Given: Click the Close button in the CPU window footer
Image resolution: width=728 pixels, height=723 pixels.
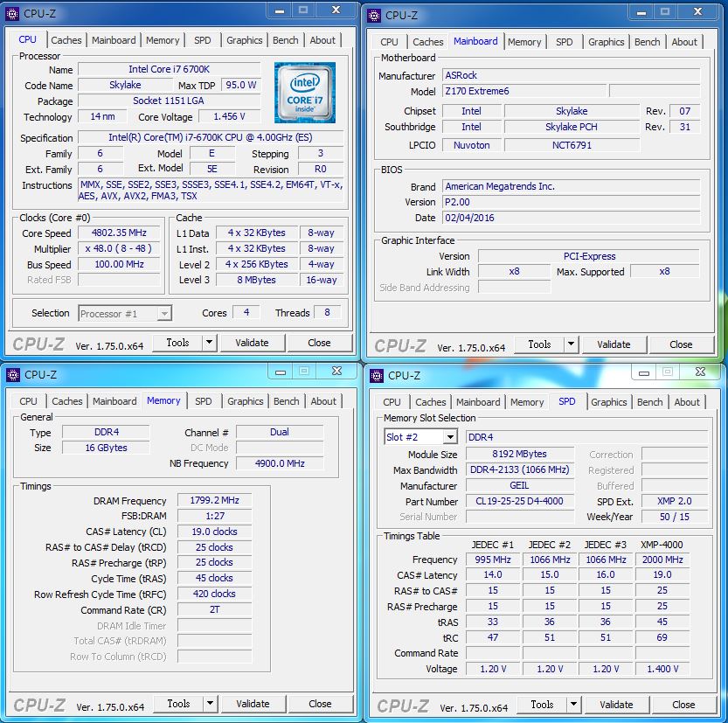Looking at the screenshot, I should pyautogui.click(x=320, y=343).
